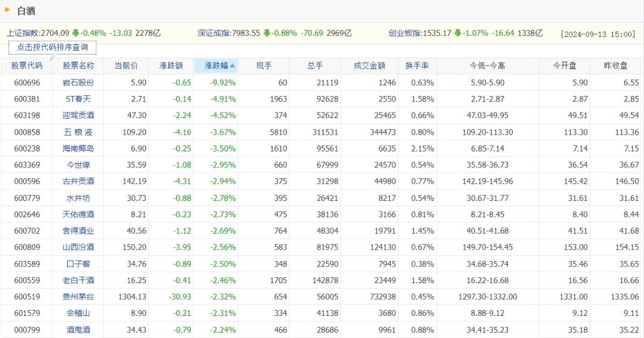Image resolution: width=644 pixels, height=338 pixels.
Task: Click the 1304.13 price of 贵州茅台
Action: pos(132,296)
